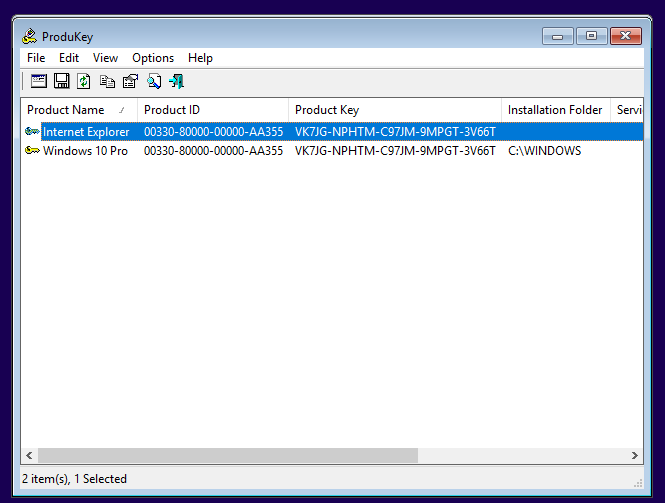
Task: Click the Copy Selected Items icon
Action: [x=107, y=81]
